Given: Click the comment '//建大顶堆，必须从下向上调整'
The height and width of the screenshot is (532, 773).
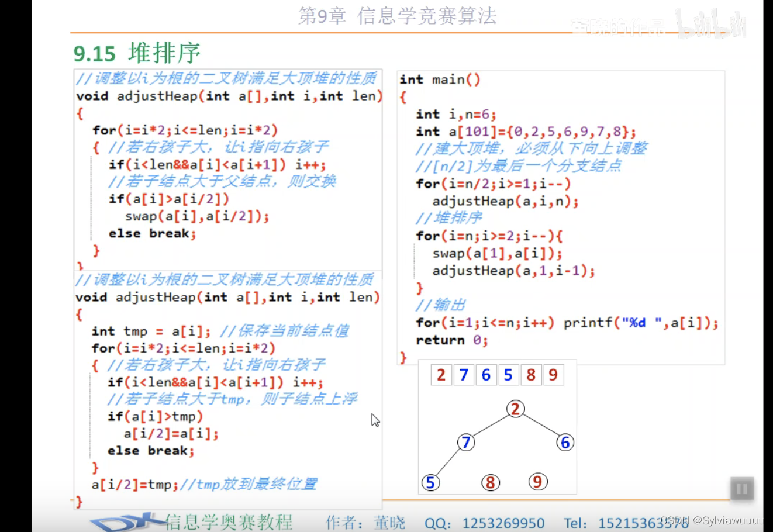Looking at the screenshot, I should [x=531, y=148].
